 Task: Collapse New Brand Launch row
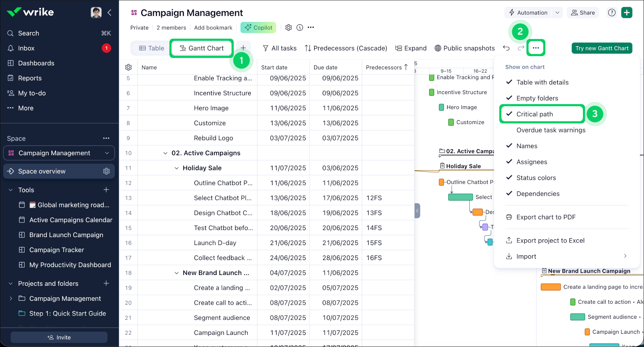[x=177, y=273]
